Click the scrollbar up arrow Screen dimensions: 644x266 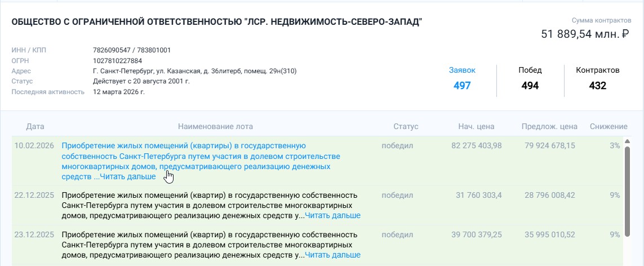[627, 141]
